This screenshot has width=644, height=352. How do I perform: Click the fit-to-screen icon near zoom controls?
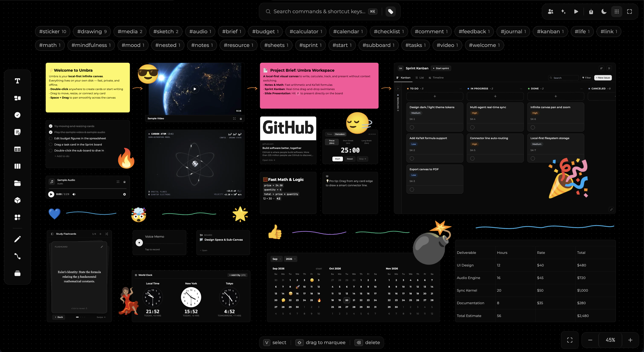pos(570,340)
